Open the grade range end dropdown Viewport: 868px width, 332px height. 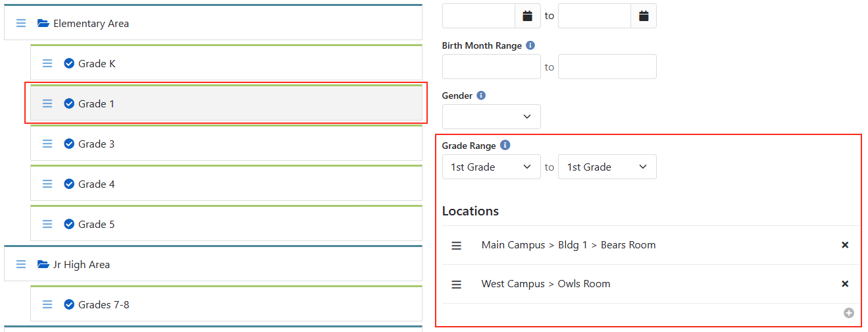click(x=607, y=167)
